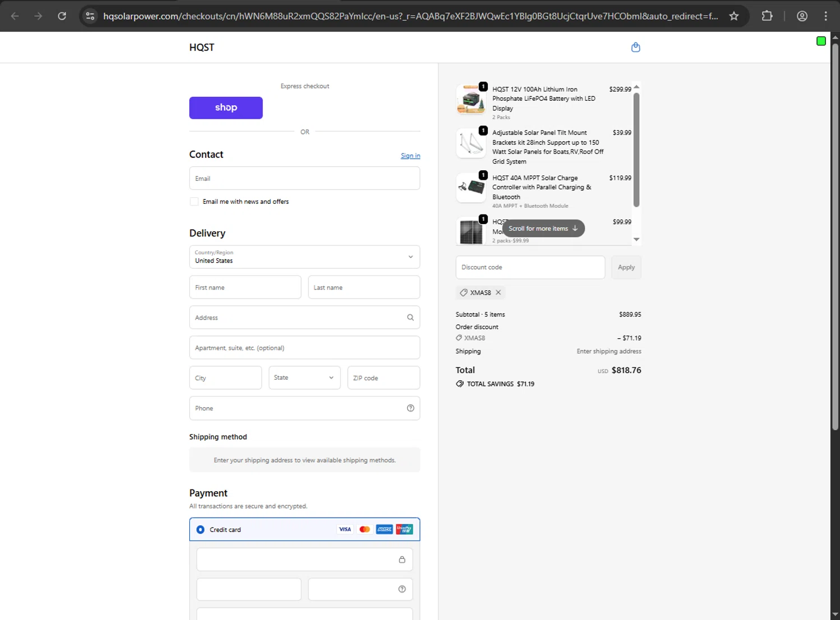The image size is (840, 620).
Task: Open the State dropdown
Action: [305, 377]
